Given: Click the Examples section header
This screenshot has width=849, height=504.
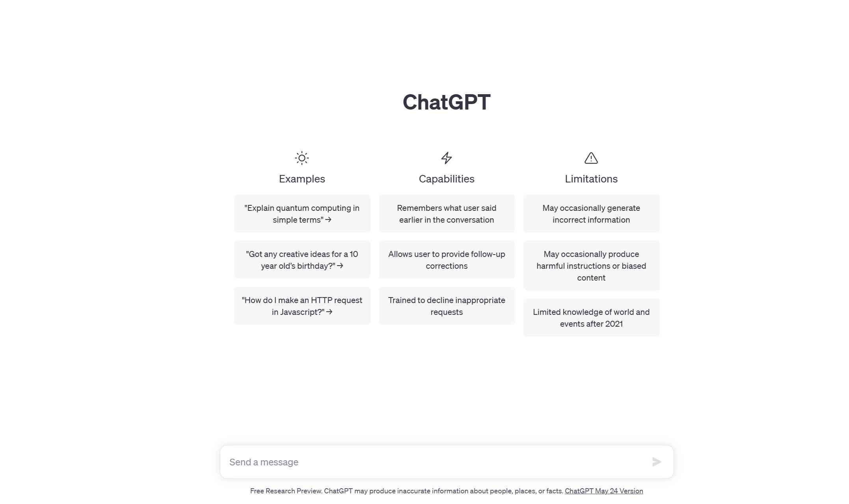Looking at the screenshot, I should [302, 179].
